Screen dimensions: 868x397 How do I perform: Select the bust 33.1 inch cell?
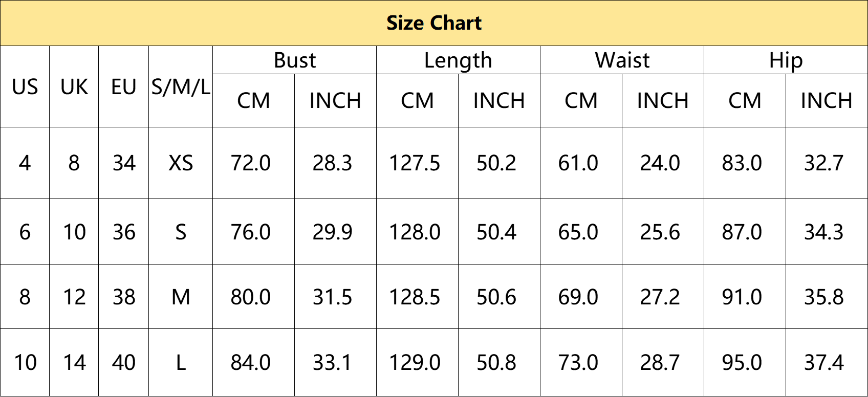click(335, 362)
